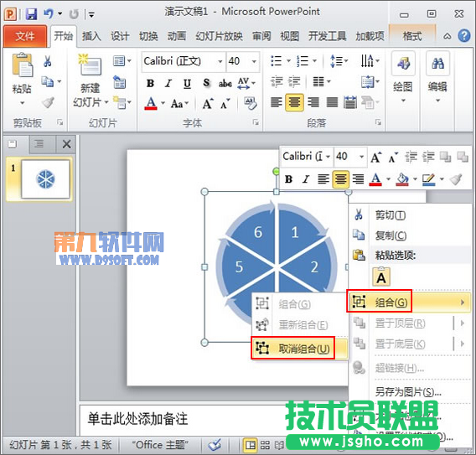Open the File tab
Image resolution: width=476 pixels, height=455 pixels.
tap(25, 36)
